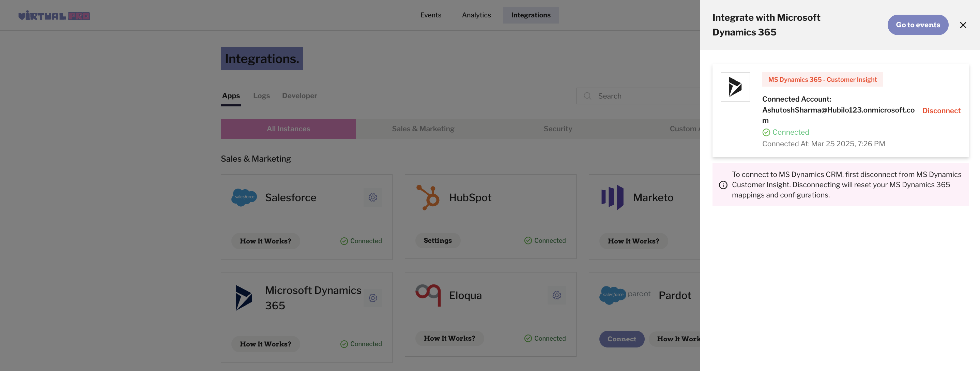
Task: Click the Pardot card title
Action: coord(674,295)
